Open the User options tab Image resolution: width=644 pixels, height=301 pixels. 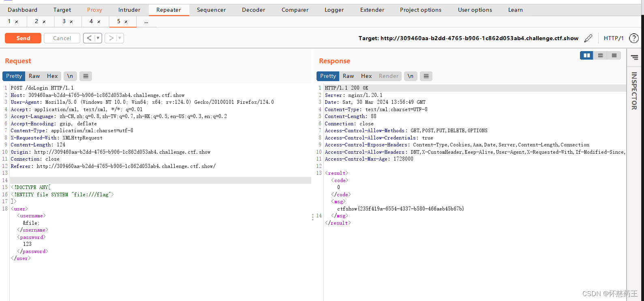click(475, 10)
